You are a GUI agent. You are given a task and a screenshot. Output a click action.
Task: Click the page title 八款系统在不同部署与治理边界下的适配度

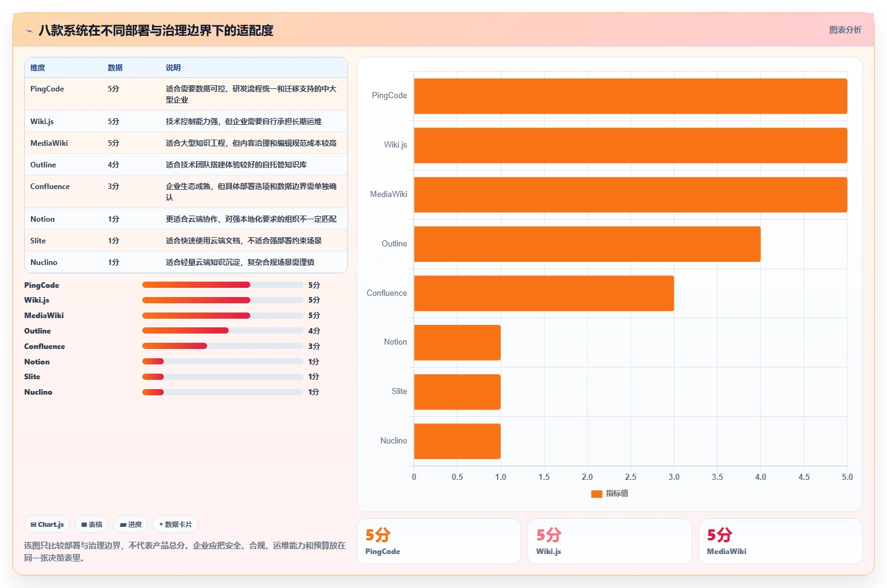coord(156,30)
